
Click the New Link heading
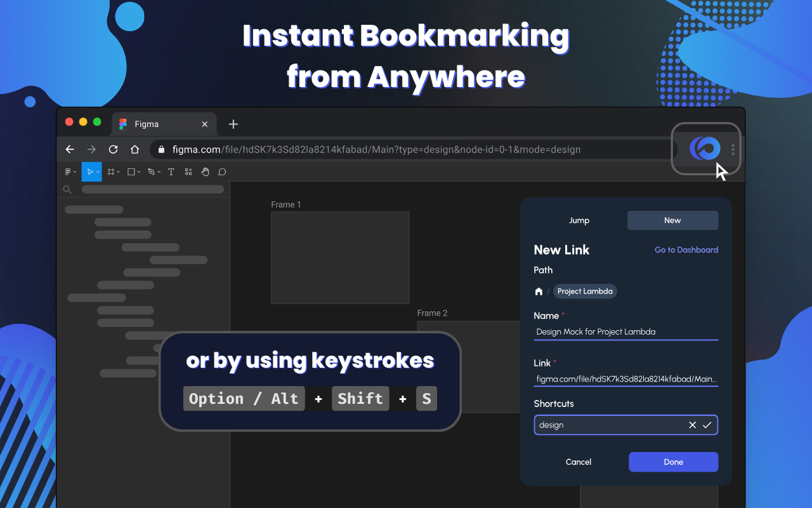pyautogui.click(x=561, y=250)
